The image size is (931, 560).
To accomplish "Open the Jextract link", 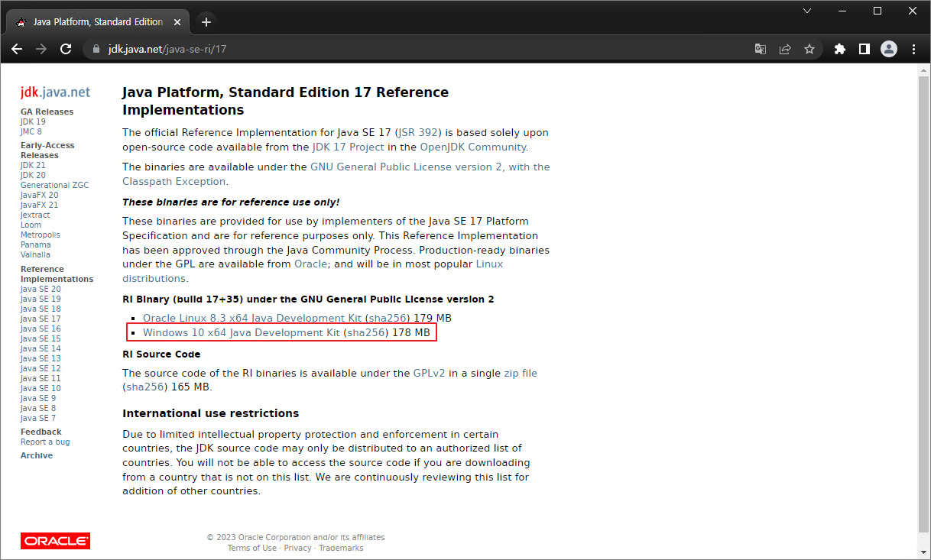I will pyautogui.click(x=35, y=215).
